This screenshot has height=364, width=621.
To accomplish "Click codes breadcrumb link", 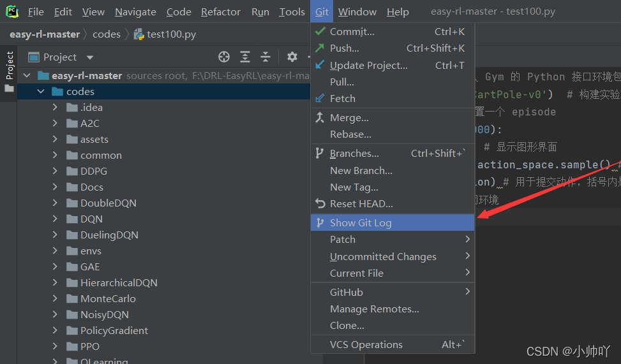I will [x=107, y=34].
